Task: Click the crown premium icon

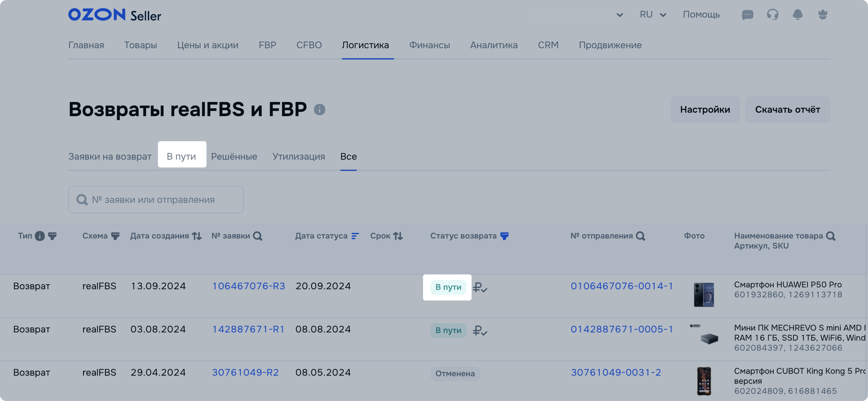Action: pyautogui.click(x=823, y=15)
